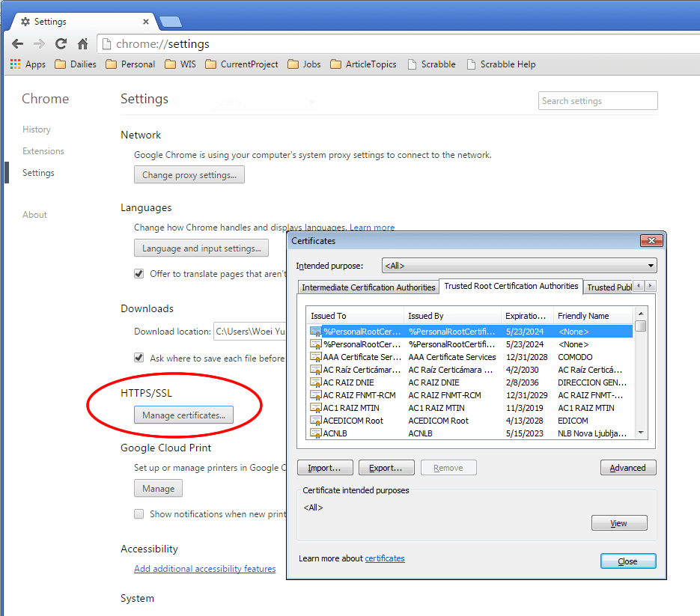Click Import in the Certificates dialog
Image resolution: width=700 pixels, height=616 pixels.
(325, 467)
